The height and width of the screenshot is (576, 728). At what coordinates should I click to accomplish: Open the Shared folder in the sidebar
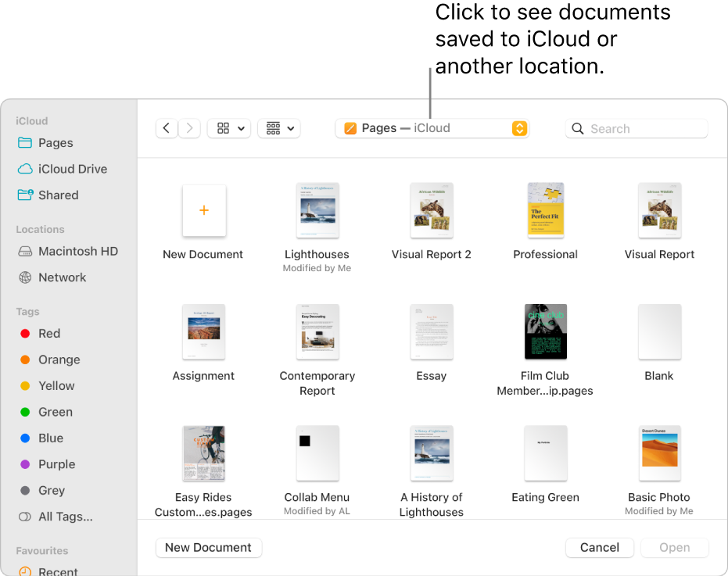[x=57, y=195]
